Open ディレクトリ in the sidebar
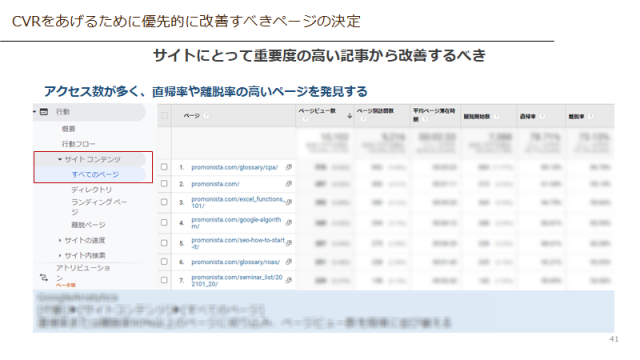The width and height of the screenshot is (640, 360). [91, 190]
